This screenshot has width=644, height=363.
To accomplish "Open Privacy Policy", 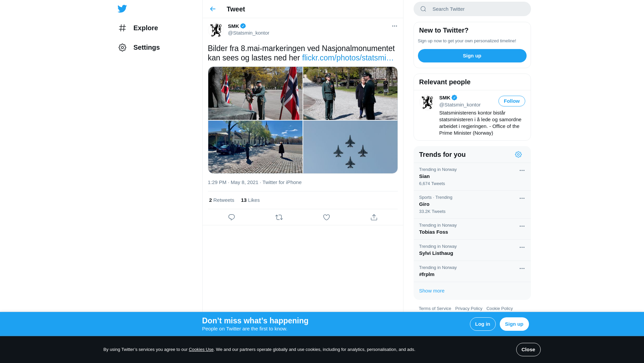I will point(469,309).
